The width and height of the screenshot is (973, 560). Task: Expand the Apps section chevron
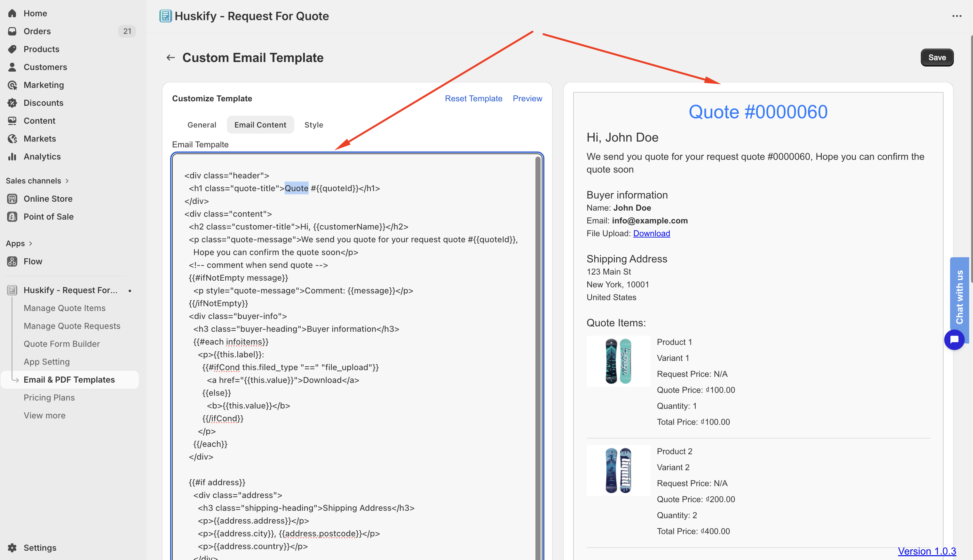point(30,243)
